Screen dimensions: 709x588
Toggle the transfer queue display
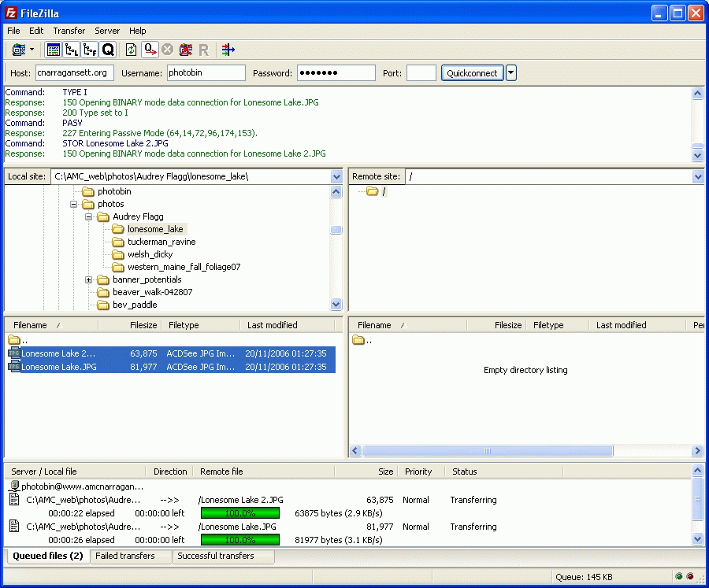108,50
